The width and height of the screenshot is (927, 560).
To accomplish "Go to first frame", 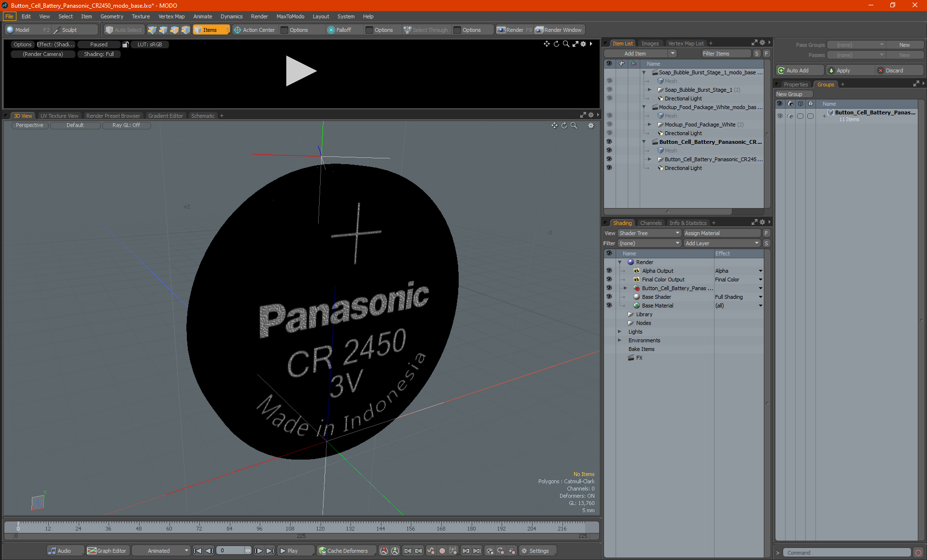I will click(198, 551).
